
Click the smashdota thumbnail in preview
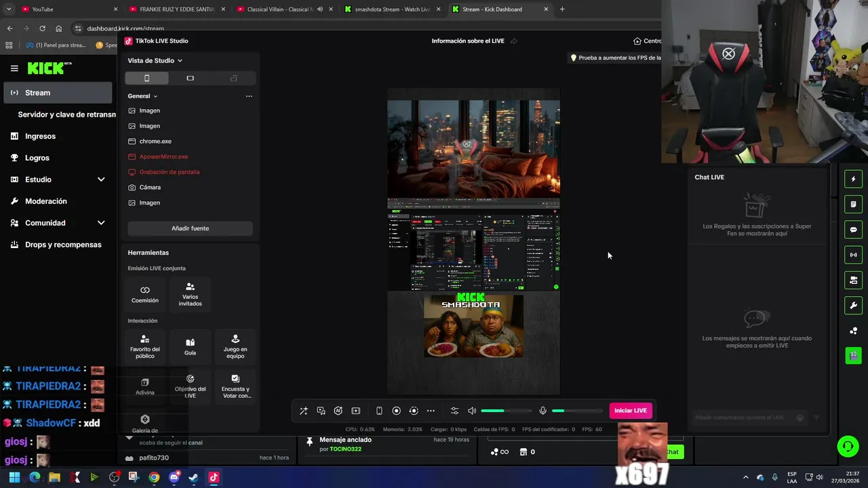click(473, 325)
